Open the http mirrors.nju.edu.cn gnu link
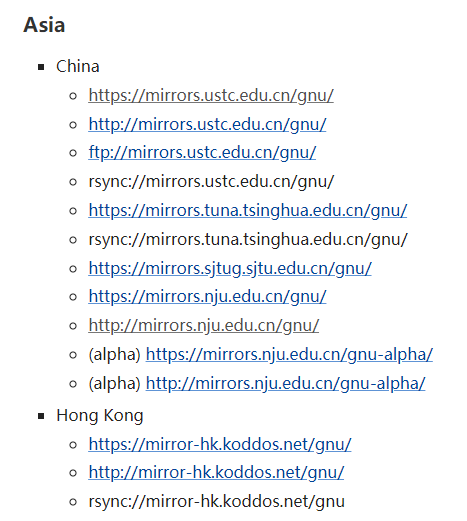This screenshot has width=467, height=521. click(x=203, y=325)
